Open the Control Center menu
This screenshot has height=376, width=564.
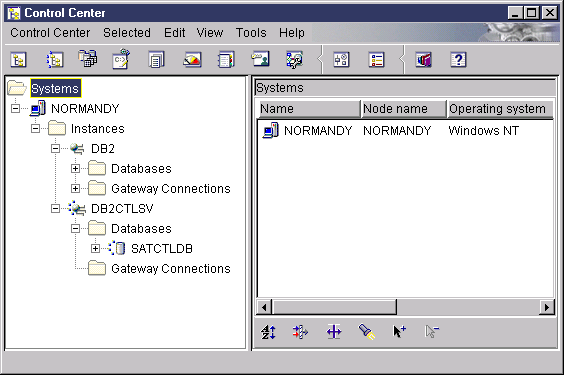click(50, 33)
